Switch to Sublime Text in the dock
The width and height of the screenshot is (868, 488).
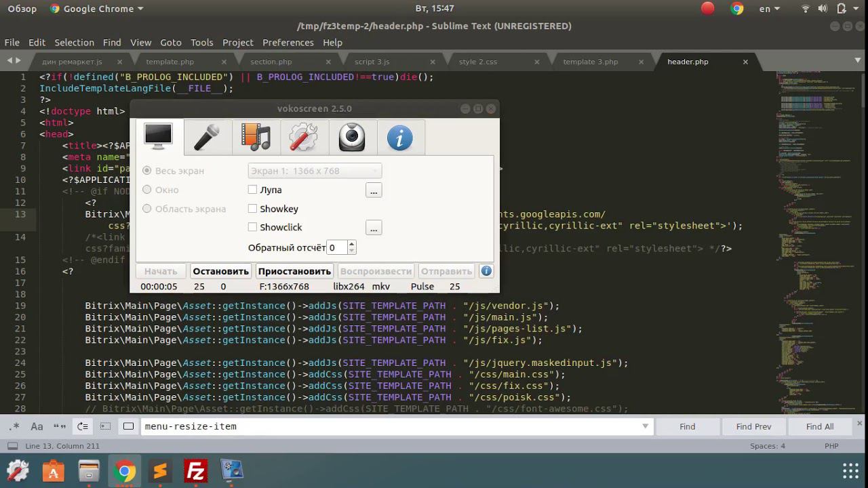tap(160, 470)
